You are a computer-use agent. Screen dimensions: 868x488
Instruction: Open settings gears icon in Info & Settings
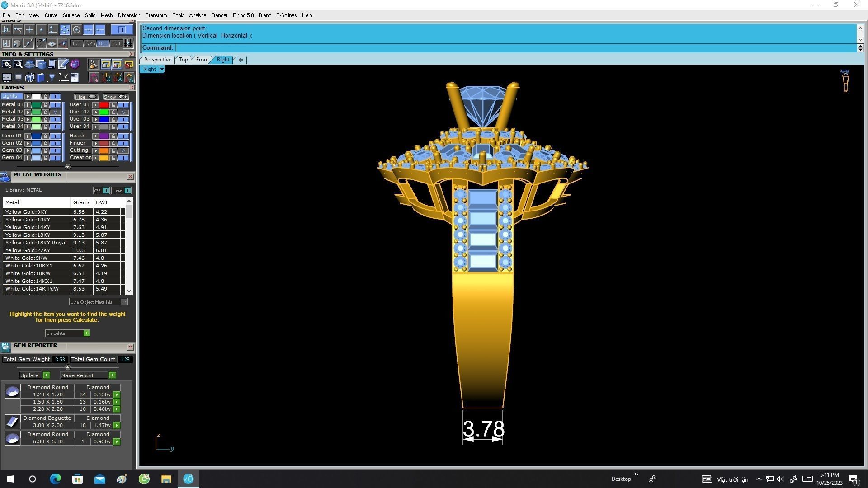coord(7,64)
